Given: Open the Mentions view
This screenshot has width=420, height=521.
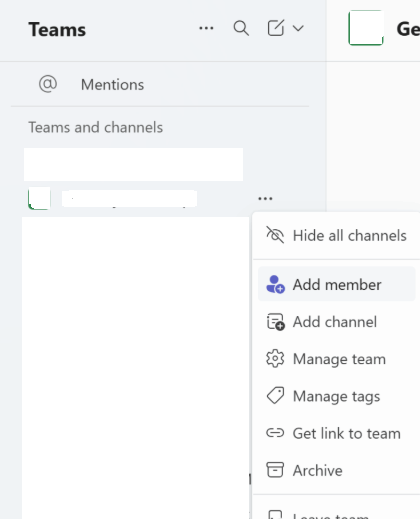Looking at the screenshot, I should click(112, 85).
